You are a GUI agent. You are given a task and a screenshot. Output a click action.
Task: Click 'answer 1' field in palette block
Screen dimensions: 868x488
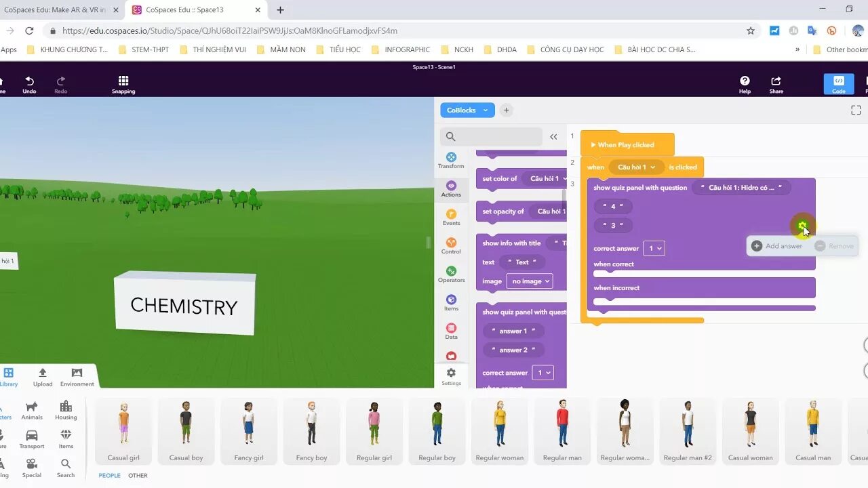coord(513,331)
